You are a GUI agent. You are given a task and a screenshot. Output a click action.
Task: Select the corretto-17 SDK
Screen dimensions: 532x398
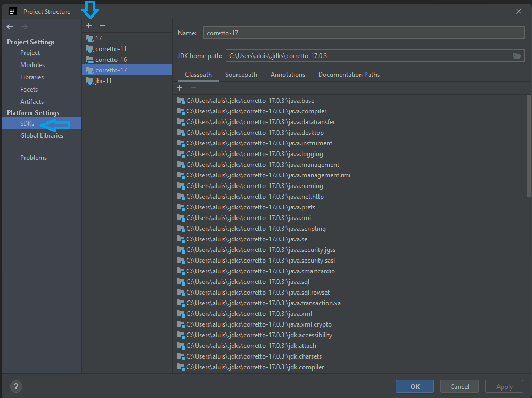click(127, 70)
